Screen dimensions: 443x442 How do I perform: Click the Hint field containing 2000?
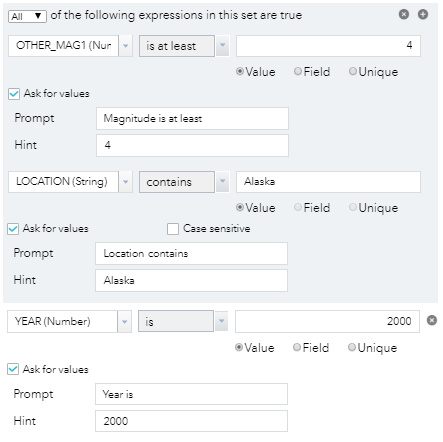191,421
